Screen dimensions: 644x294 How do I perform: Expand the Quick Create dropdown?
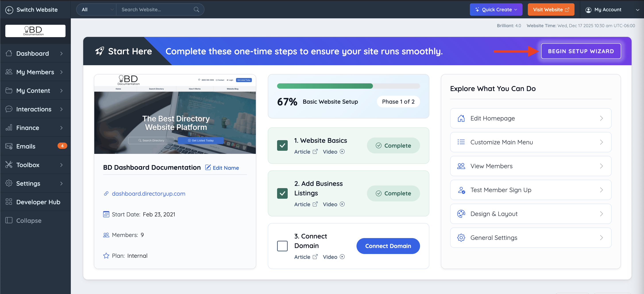point(496,10)
